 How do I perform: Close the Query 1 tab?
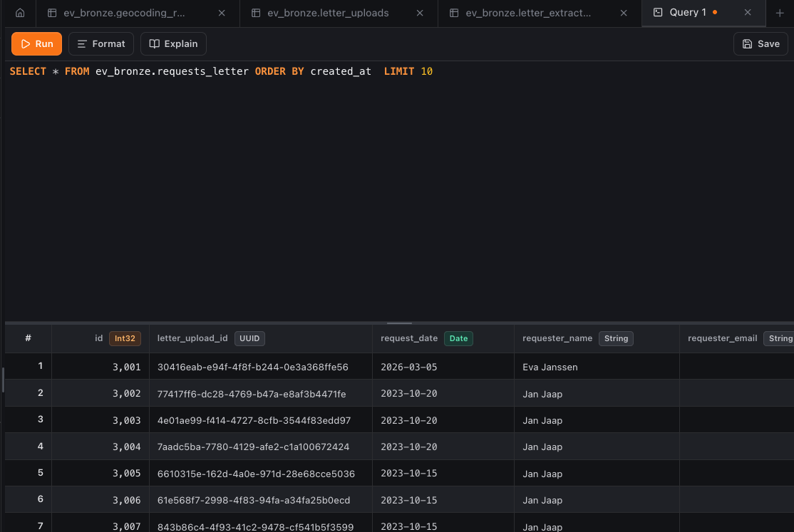click(x=748, y=13)
